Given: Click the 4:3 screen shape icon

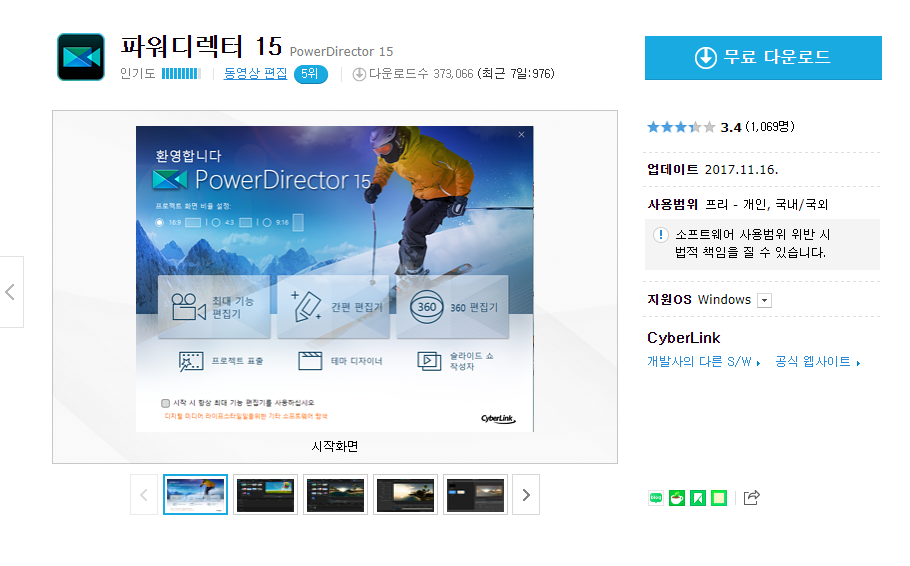Looking at the screenshot, I should point(245,222).
